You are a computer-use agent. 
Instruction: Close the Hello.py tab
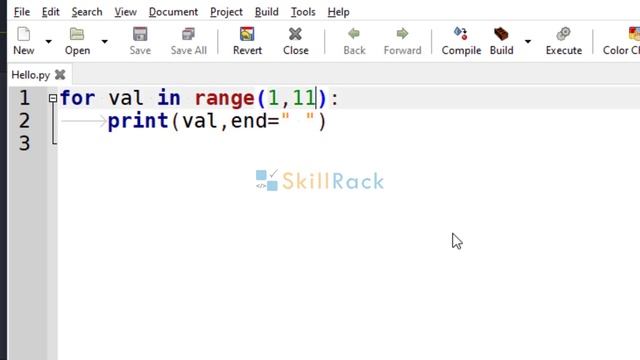[60, 75]
